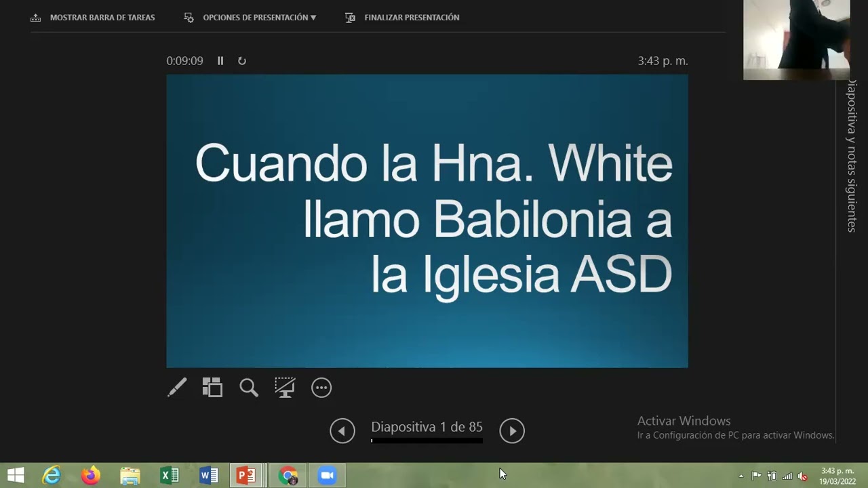Open the Action Center flag icon

coord(756,476)
